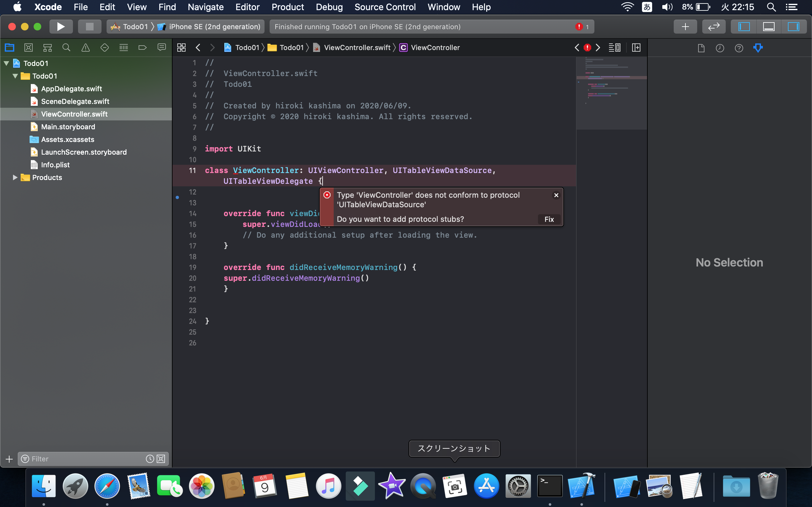Click the Library plus button in toolbar
This screenshot has width=812, height=507.
pos(685,27)
